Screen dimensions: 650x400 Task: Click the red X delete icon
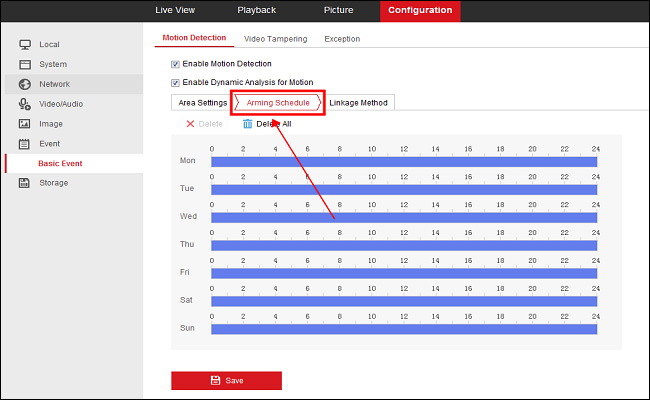(190, 124)
